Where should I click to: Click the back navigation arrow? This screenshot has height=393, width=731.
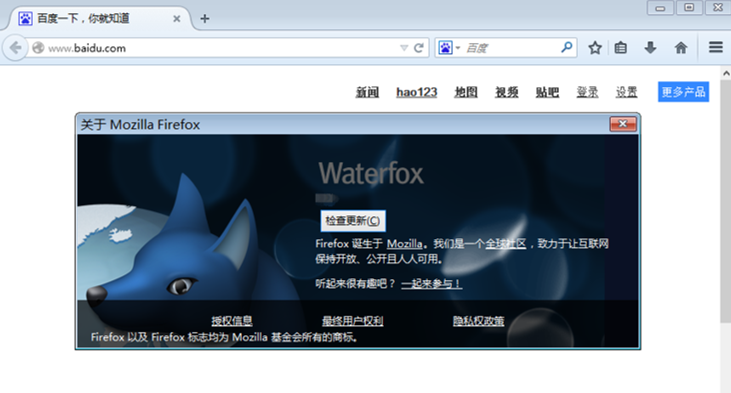tap(15, 48)
